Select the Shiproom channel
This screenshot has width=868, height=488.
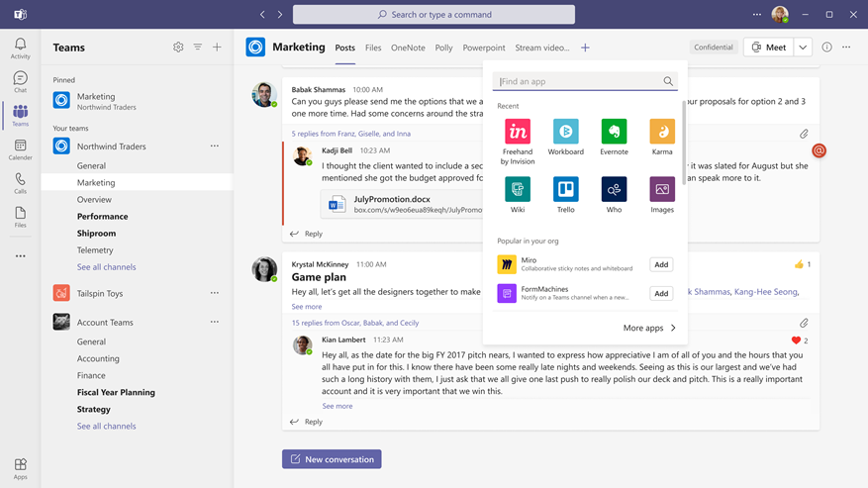96,234
